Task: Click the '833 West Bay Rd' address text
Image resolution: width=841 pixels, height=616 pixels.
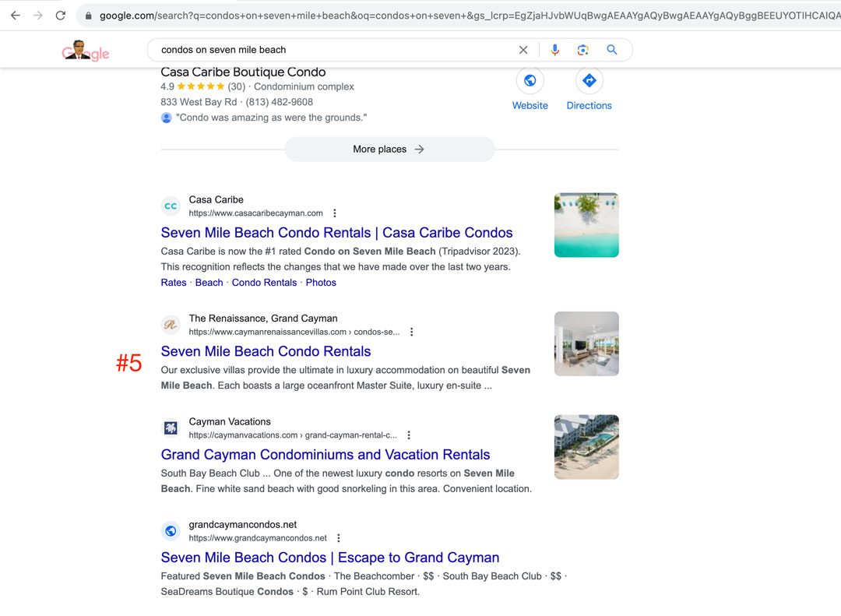Action: coord(199,102)
